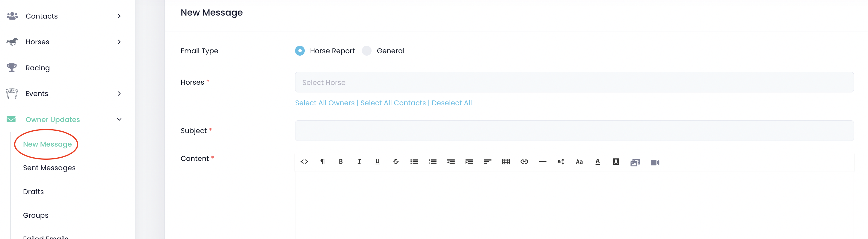Choose the General email type

367,51
